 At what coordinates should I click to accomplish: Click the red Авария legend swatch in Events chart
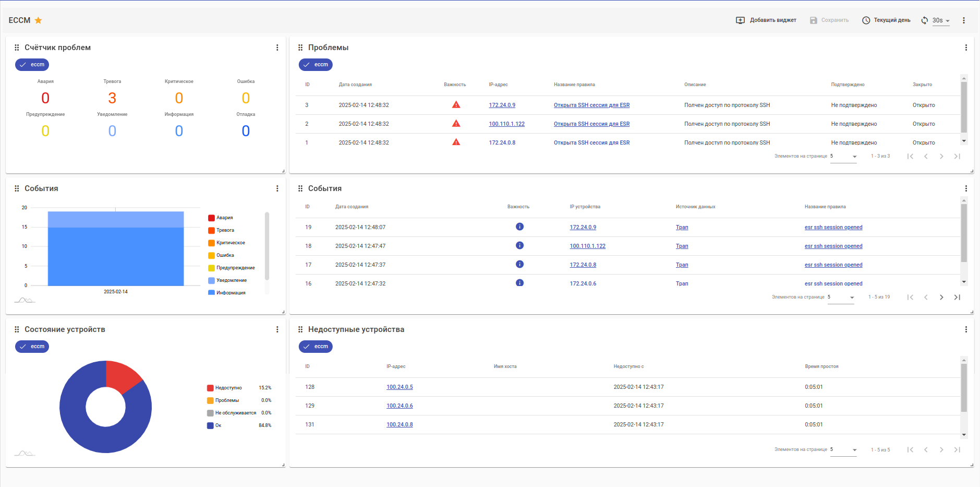click(x=212, y=218)
